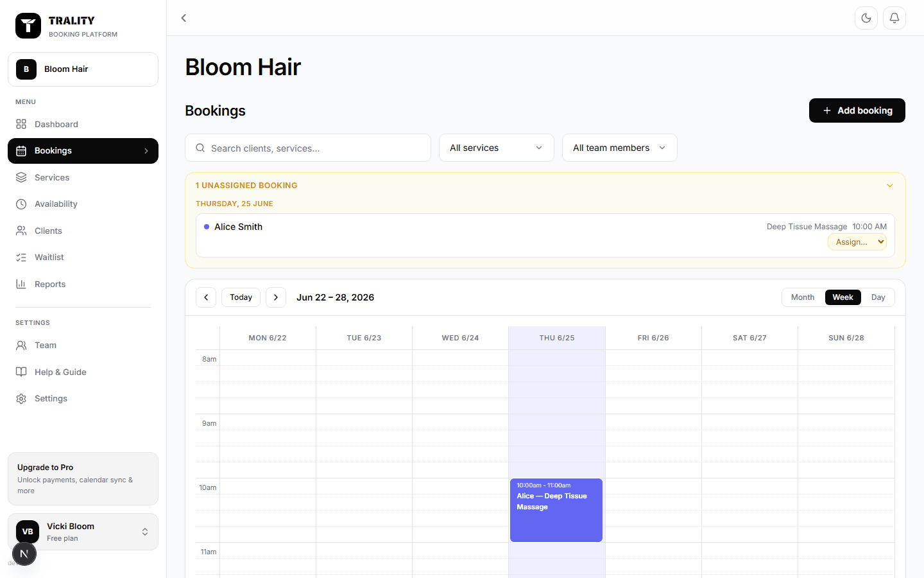Click the Reports chart icon

pyautogui.click(x=21, y=284)
